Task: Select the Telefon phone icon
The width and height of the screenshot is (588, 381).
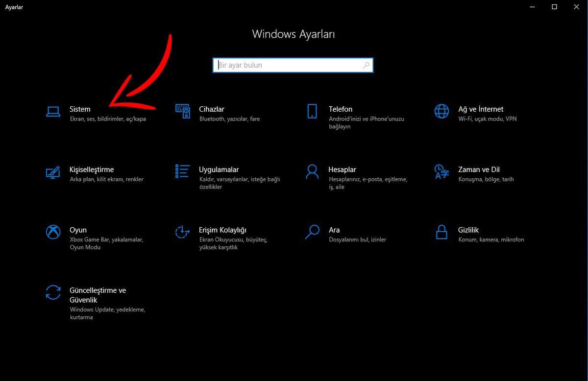Action: [x=312, y=112]
